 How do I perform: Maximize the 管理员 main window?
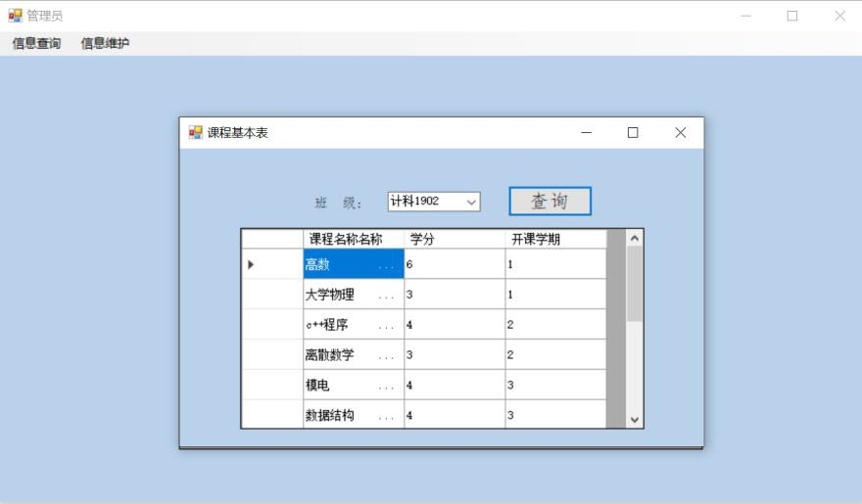point(792,16)
